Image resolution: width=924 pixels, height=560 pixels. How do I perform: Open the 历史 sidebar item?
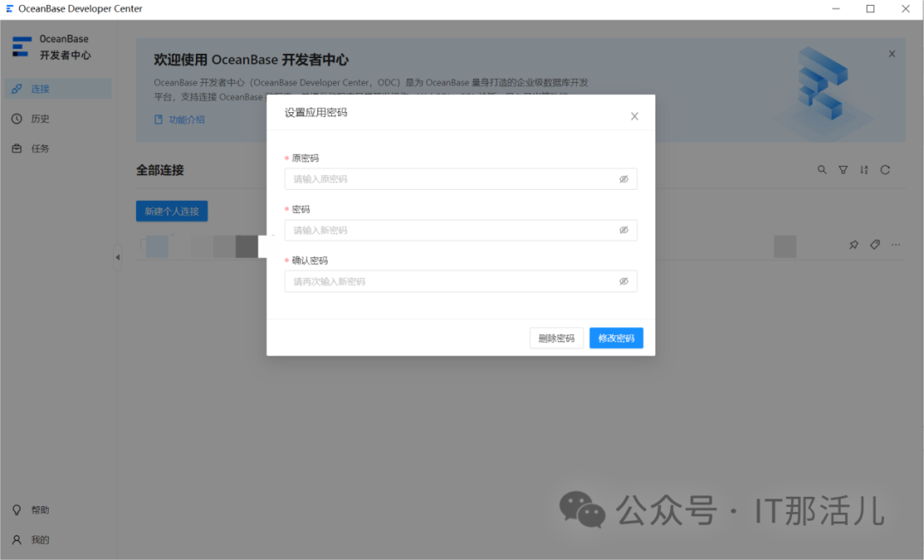(57, 119)
